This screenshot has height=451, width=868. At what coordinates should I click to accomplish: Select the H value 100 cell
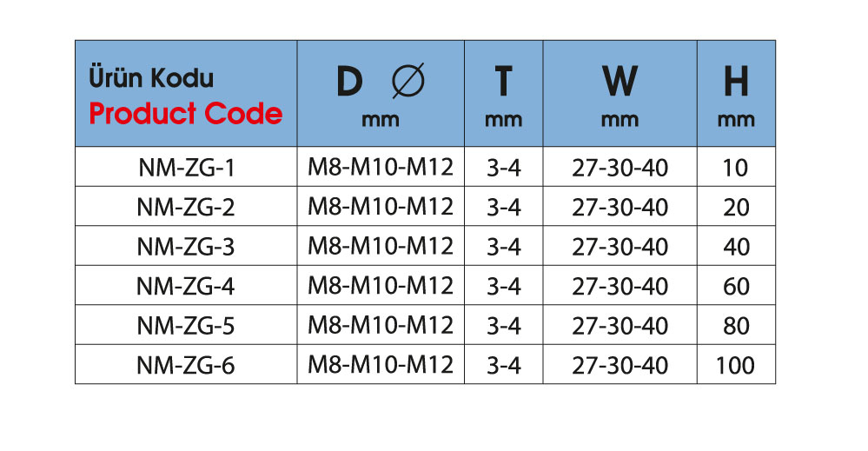coord(735,365)
